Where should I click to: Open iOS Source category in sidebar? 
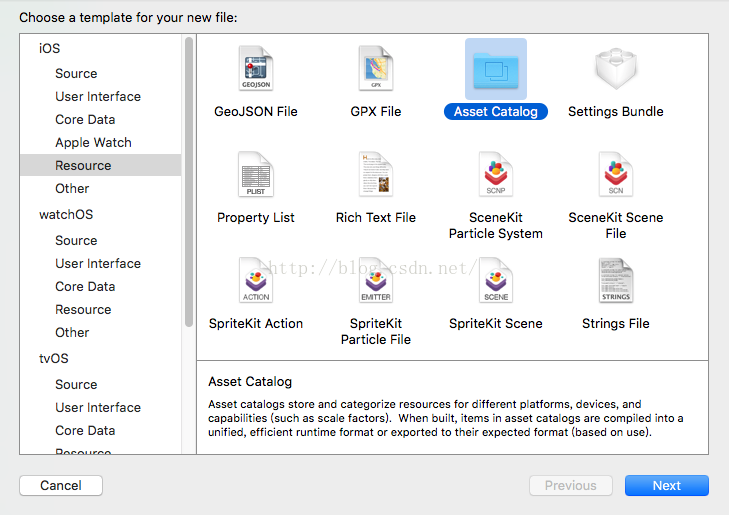[x=76, y=73]
